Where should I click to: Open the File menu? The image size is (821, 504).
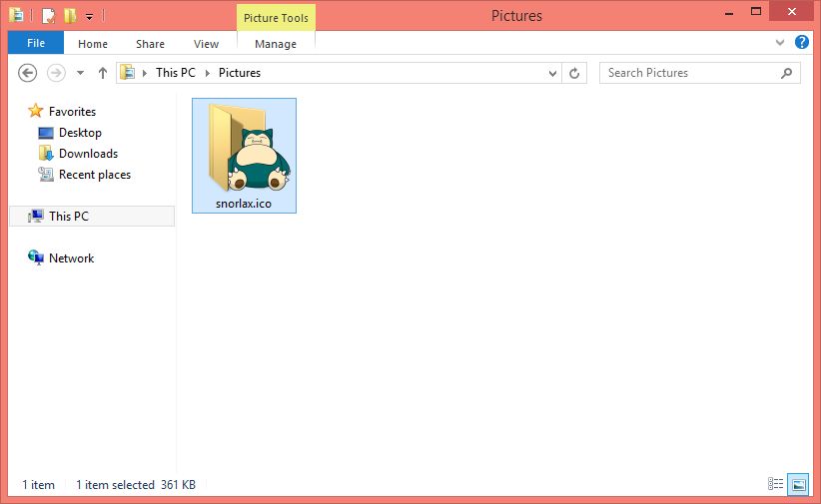click(35, 43)
